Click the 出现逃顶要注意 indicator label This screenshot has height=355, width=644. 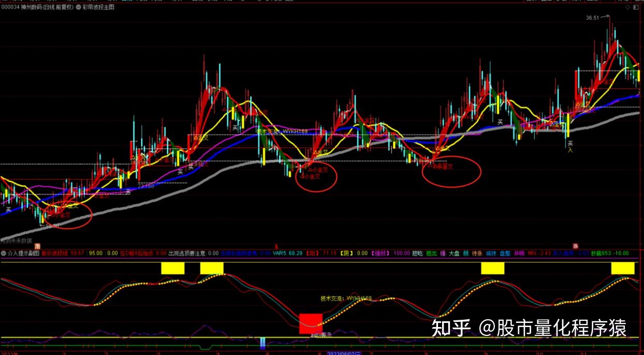click(x=187, y=254)
